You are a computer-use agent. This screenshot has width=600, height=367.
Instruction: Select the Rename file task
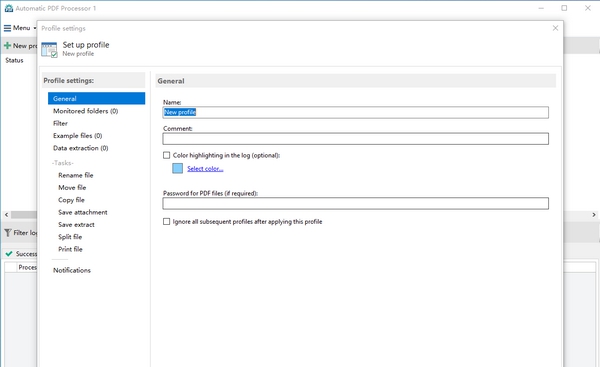click(x=75, y=175)
